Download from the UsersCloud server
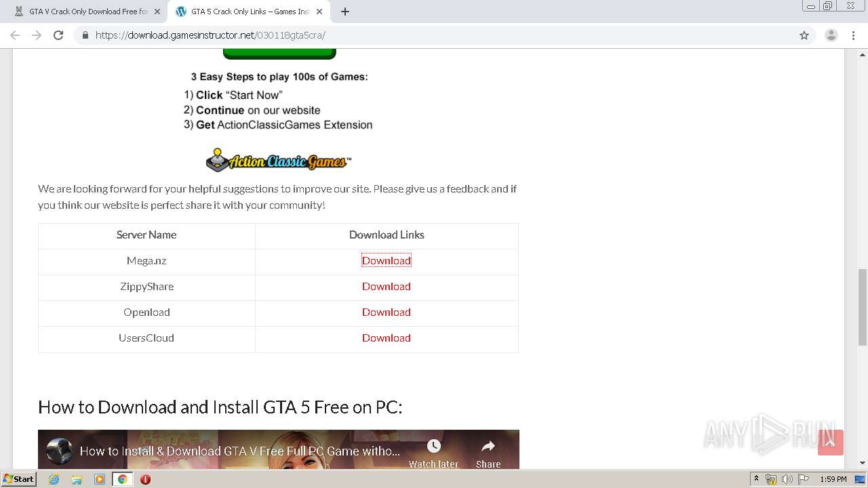The height and width of the screenshot is (488, 868). pyautogui.click(x=387, y=338)
